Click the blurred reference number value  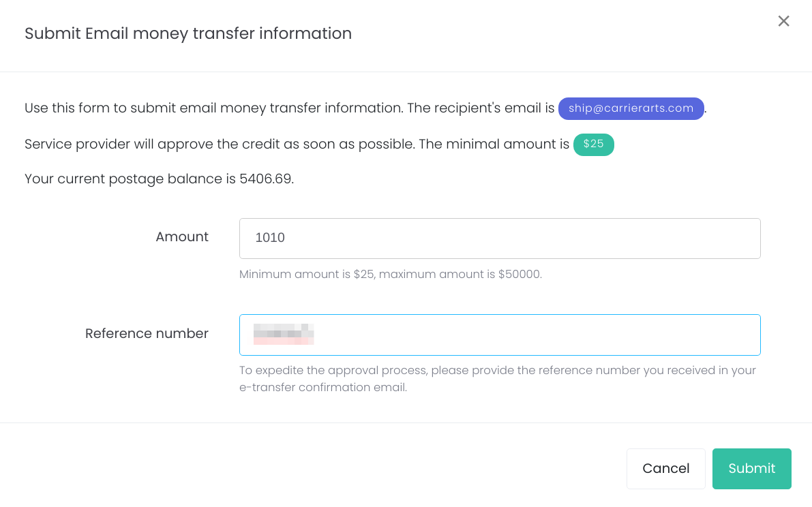click(284, 334)
